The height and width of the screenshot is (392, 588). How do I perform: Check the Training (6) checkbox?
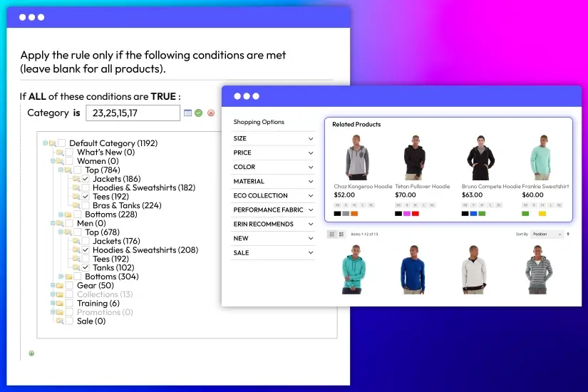[x=69, y=303]
